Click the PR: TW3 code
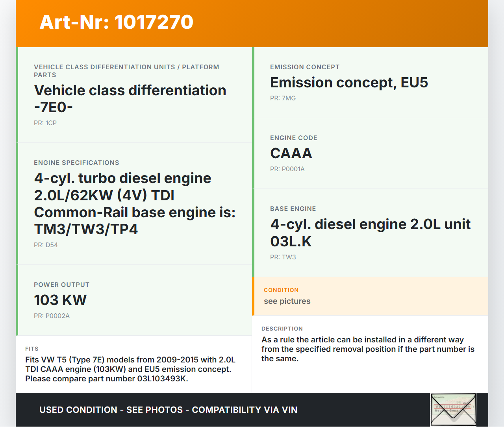This screenshot has height=427, width=504. click(283, 257)
